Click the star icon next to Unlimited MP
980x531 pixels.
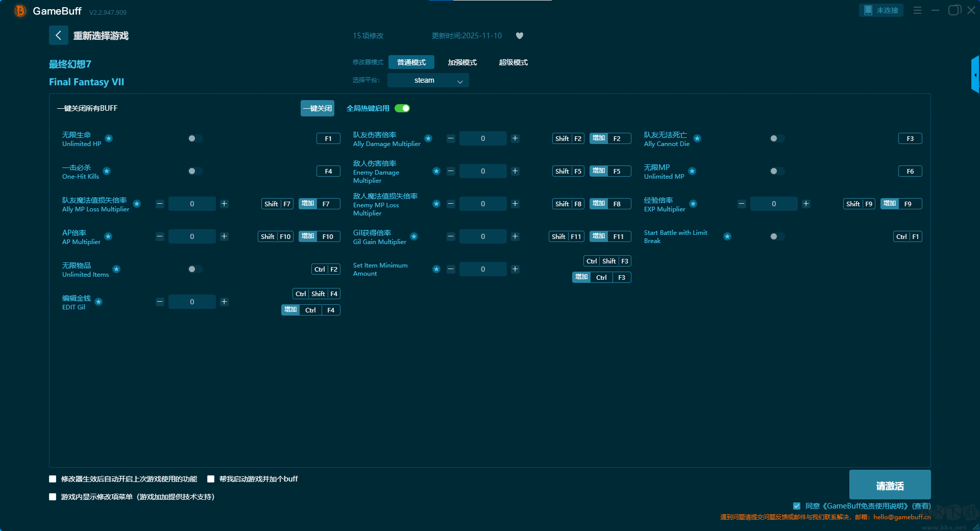tap(692, 171)
